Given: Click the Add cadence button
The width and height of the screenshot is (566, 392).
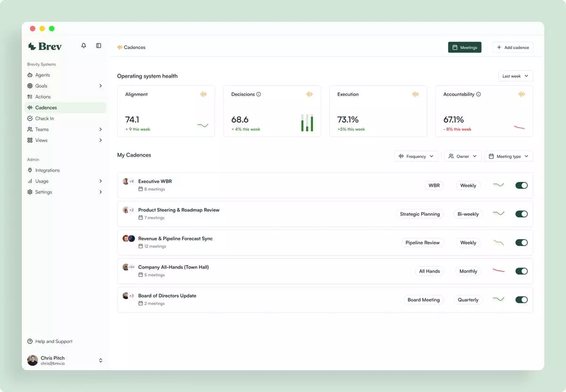Looking at the screenshot, I should tap(513, 47).
